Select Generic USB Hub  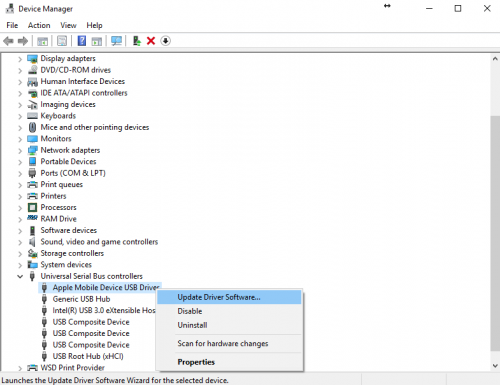(x=81, y=299)
